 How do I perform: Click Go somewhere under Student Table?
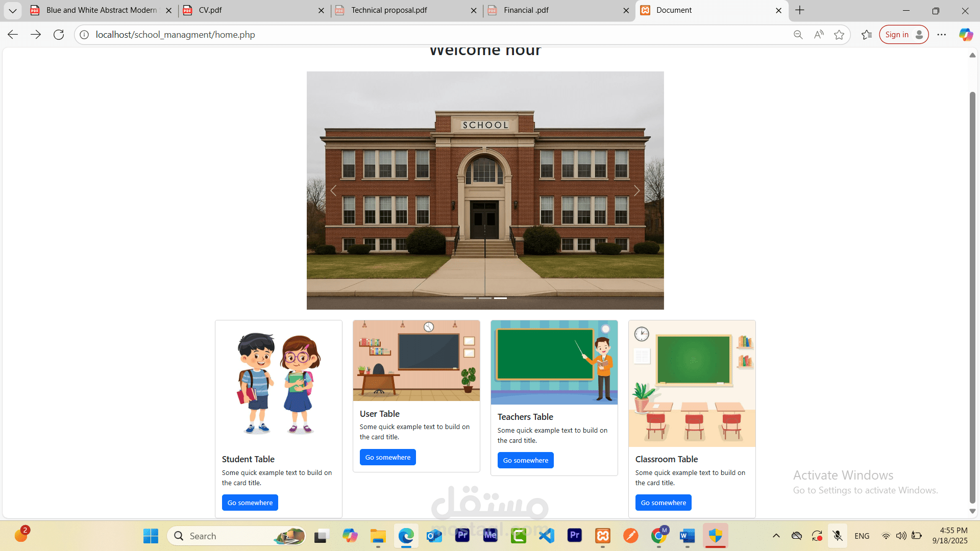click(x=250, y=503)
